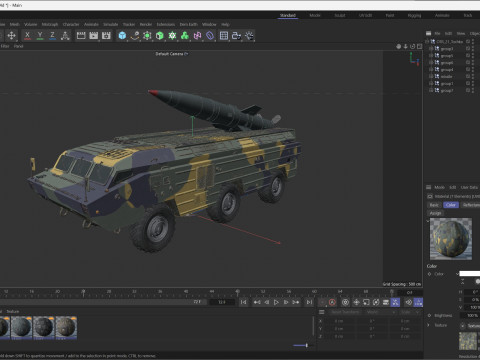Play the animation forwards

276,302
